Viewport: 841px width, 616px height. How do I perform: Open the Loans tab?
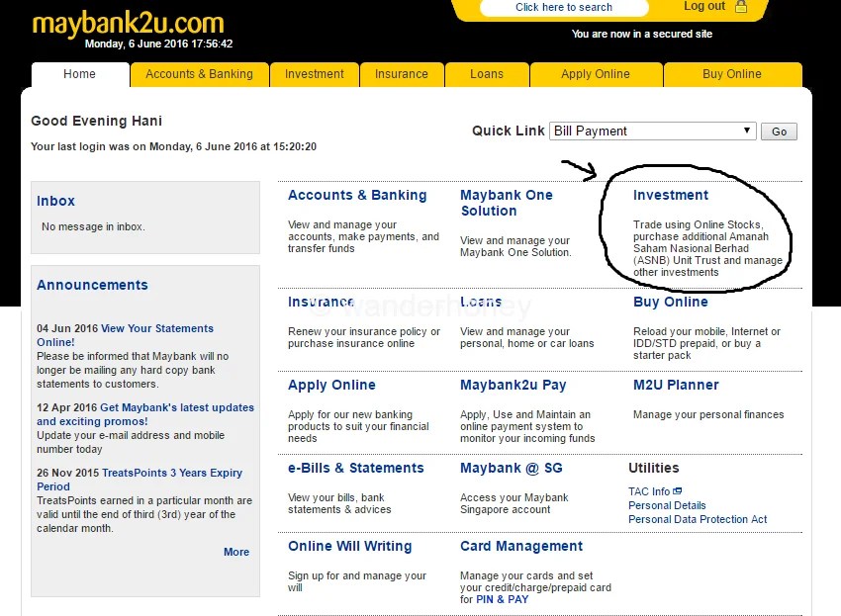(487, 74)
